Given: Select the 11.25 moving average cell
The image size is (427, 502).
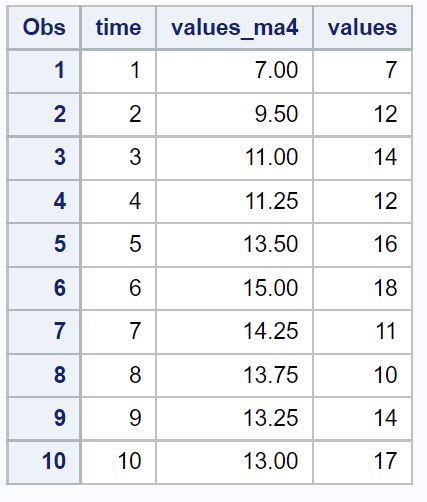Looking at the screenshot, I should pyautogui.click(x=234, y=202).
